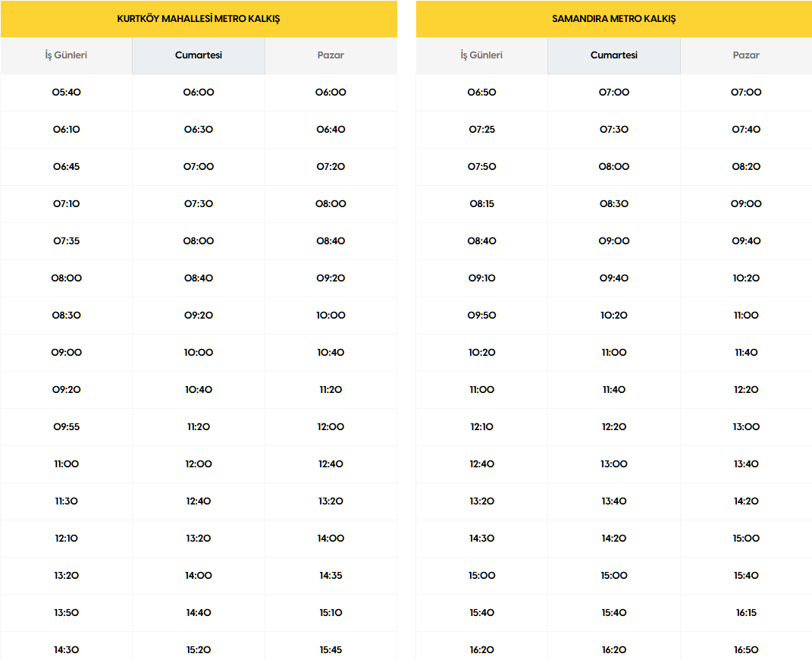812x660 pixels.
Task: Pick the 07:35 weekday departure cell
Action: (67, 241)
